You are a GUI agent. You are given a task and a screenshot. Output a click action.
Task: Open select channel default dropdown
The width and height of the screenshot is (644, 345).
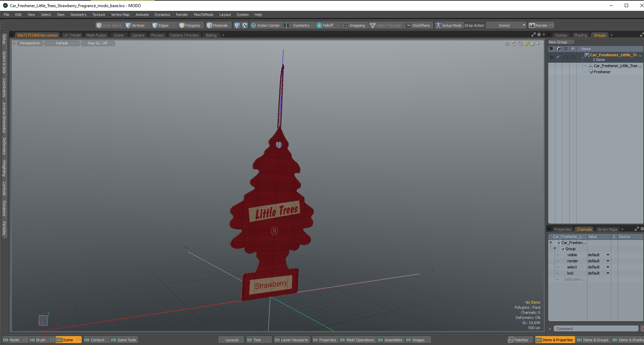pyautogui.click(x=598, y=267)
